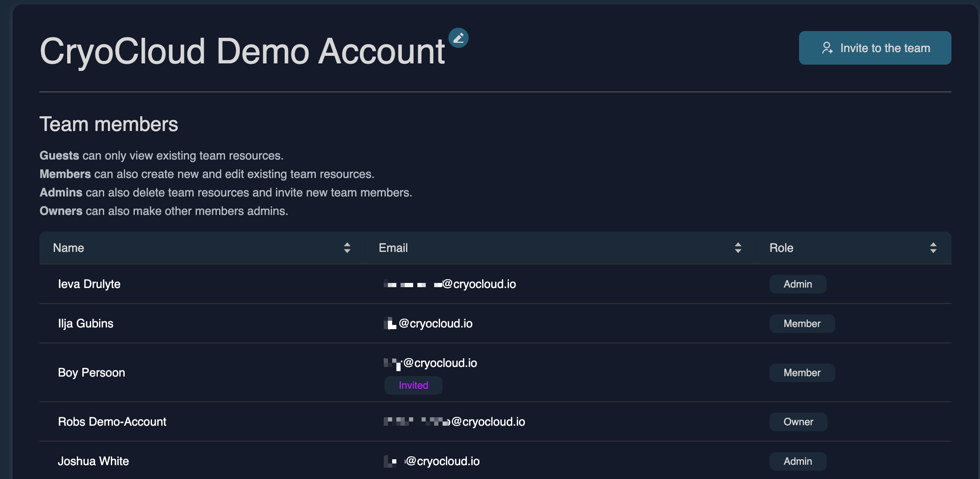This screenshot has width=980, height=479.
Task: Open Joshua White's Admin role dropdown
Action: 797,461
